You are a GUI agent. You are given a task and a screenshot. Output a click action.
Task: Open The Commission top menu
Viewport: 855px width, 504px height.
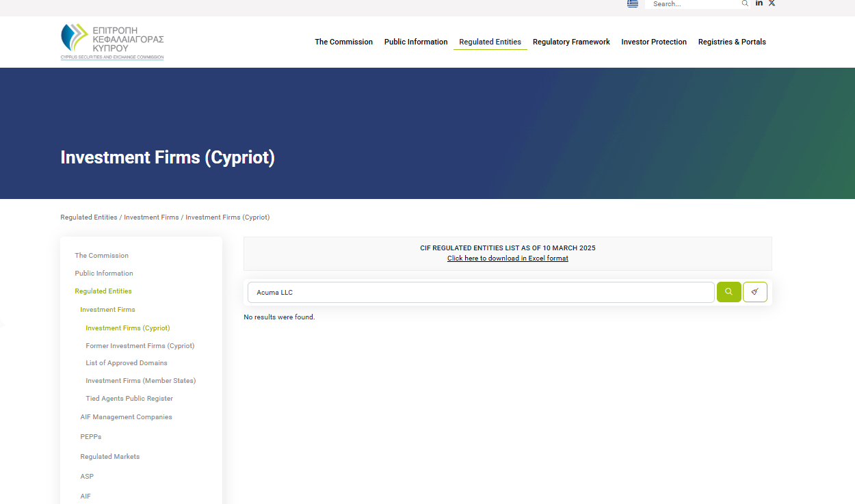click(x=343, y=42)
